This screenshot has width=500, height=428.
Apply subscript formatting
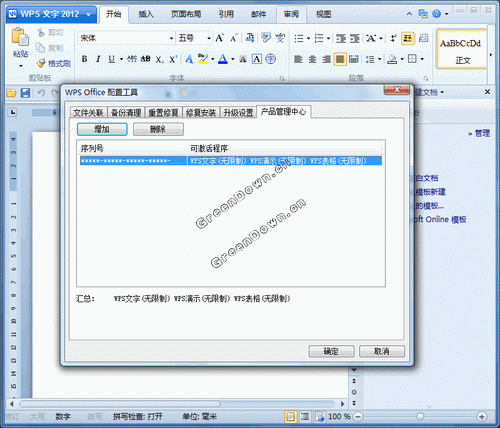point(159,60)
